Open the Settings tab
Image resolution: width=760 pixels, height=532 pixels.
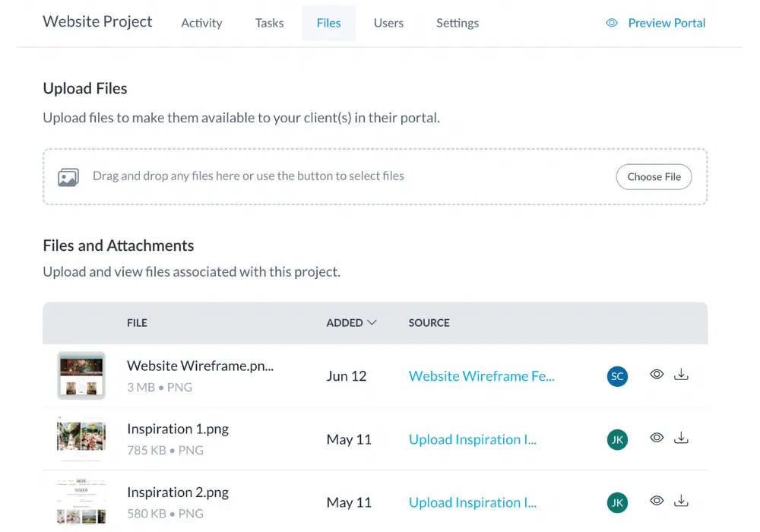(x=458, y=23)
